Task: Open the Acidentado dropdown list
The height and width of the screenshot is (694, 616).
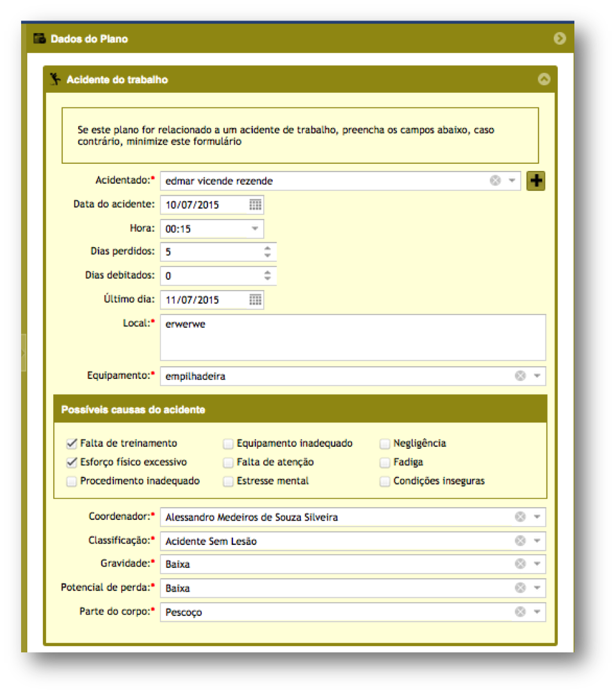Action: tap(512, 181)
